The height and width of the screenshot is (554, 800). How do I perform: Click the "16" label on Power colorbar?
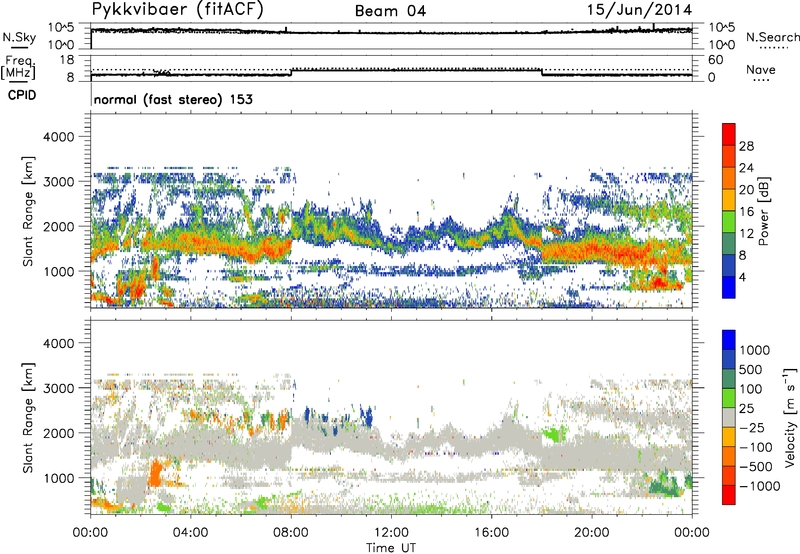pos(746,212)
